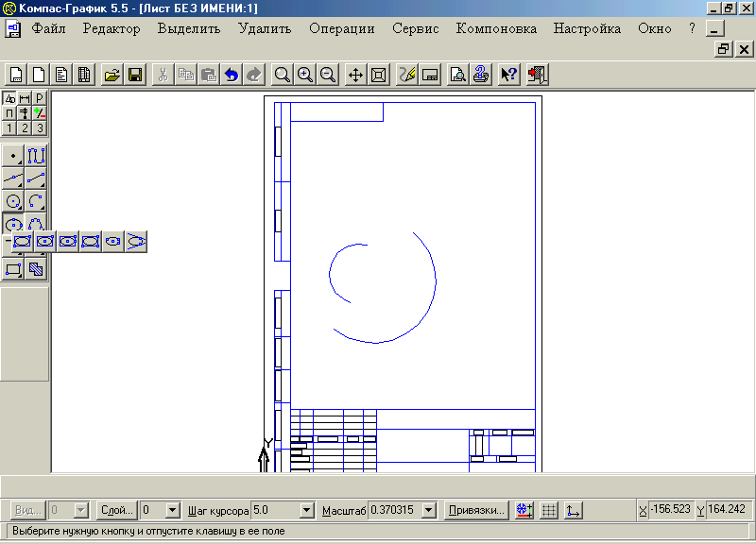
Task: Switch to the editing panel 'P' toggle
Action: (40, 98)
